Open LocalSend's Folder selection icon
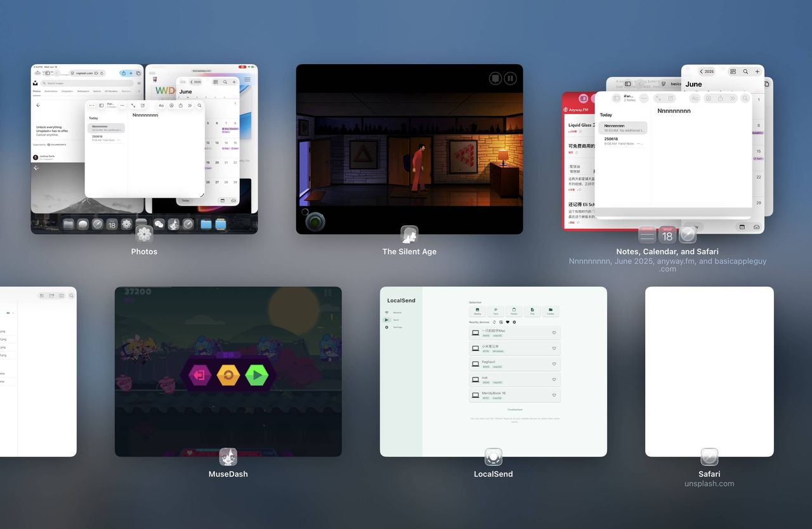This screenshot has width=812, height=529. (x=550, y=311)
